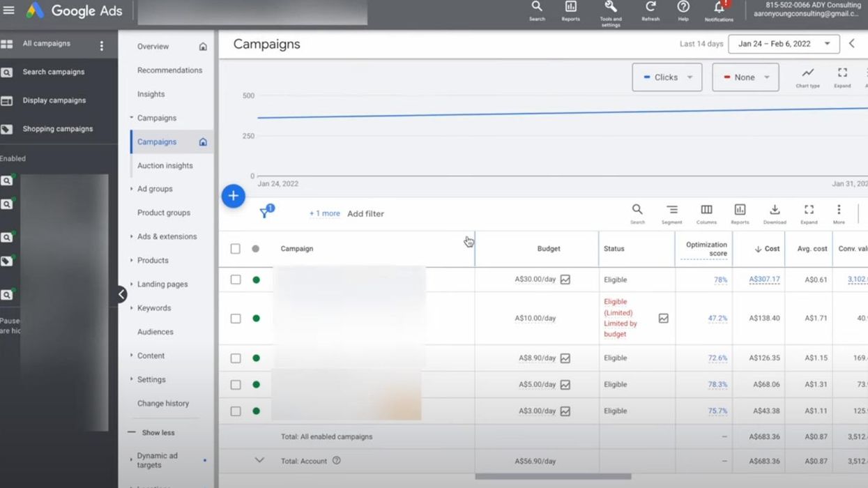This screenshot has height=488, width=868.
Task: Open the blue plus button to create a campaign
Action: [x=234, y=196]
